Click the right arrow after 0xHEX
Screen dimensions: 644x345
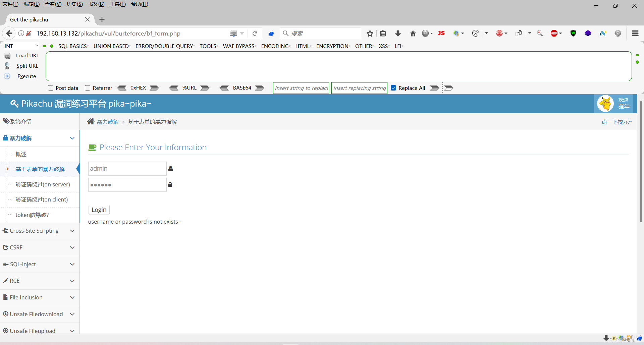point(154,88)
